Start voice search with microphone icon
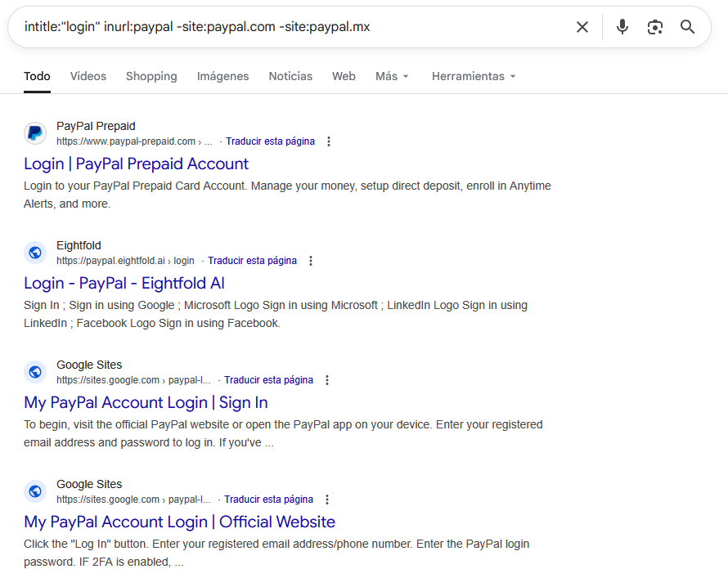Image resolution: width=728 pixels, height=587 pixels. pos(622,27)
